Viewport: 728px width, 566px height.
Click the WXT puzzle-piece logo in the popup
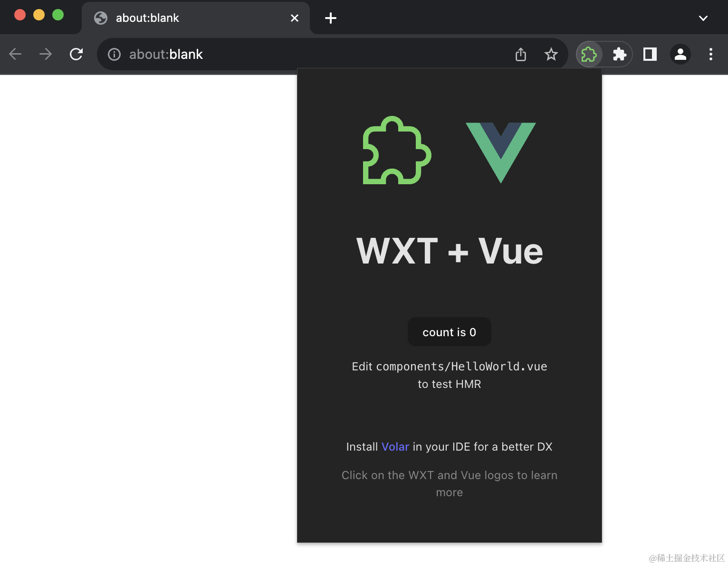pos(396,152)
